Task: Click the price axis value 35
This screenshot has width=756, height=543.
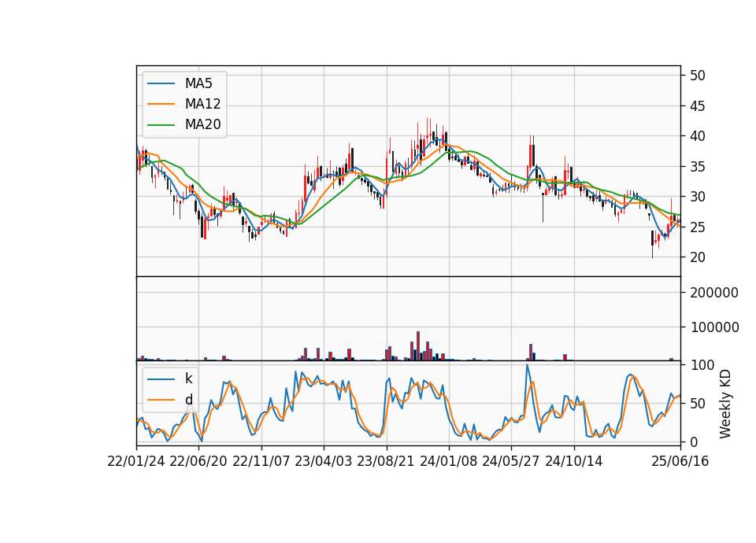Action: pyautogui.click(x=698, y=167)
